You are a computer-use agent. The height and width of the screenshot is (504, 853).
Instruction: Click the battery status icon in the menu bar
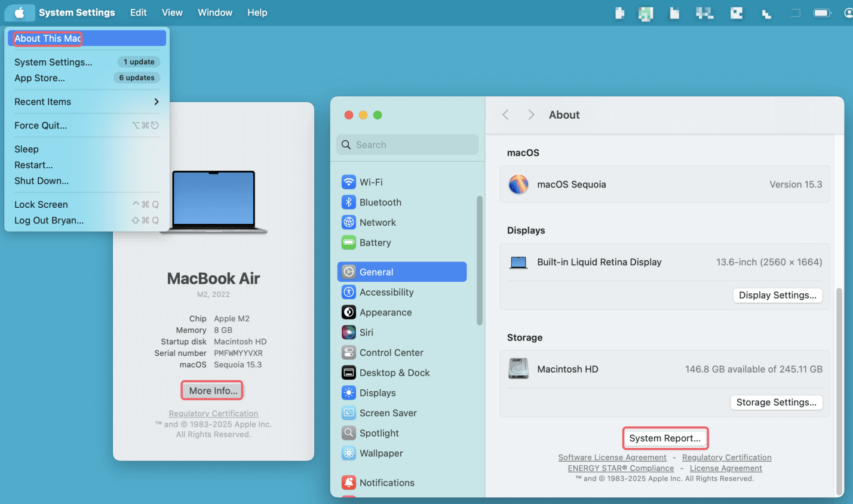click(823, 12)
